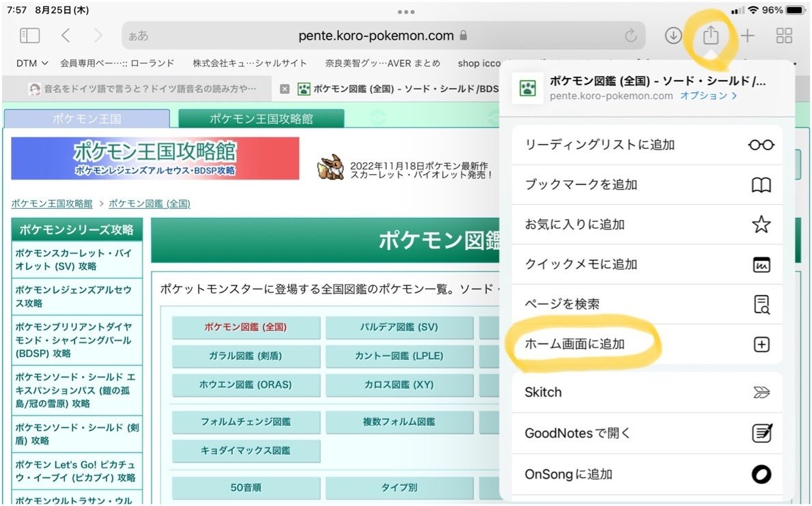Viewport: 812px width, 506px height.
Task: Expand the DTM bookmarks folder
Action: point(31,64)
